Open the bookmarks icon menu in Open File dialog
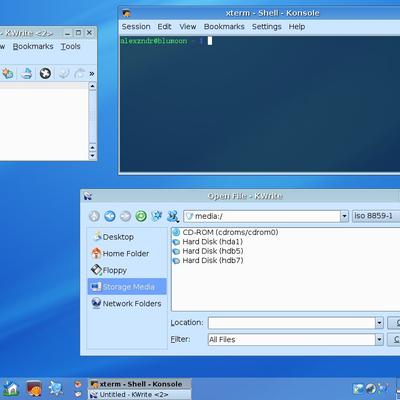This screenshot has width=400, height=400. (x=173, y=216)
